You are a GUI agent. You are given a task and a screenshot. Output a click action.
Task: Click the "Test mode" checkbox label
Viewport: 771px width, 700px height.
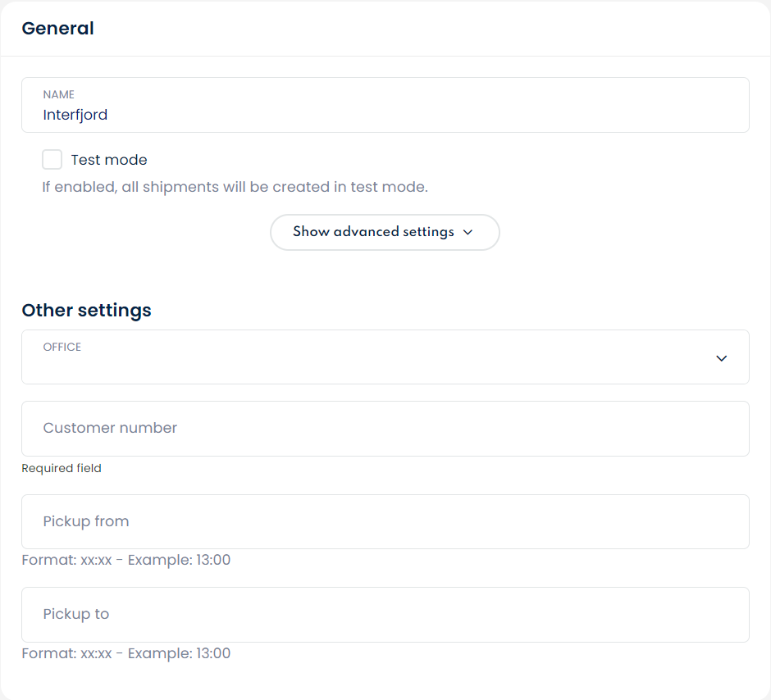tap(109, 160)
